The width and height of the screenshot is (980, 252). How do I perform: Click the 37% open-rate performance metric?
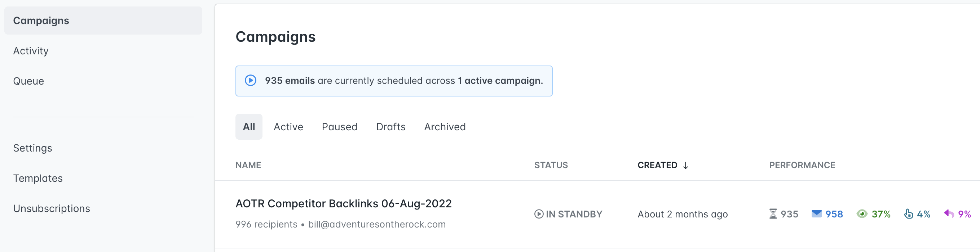click(881, 214)
